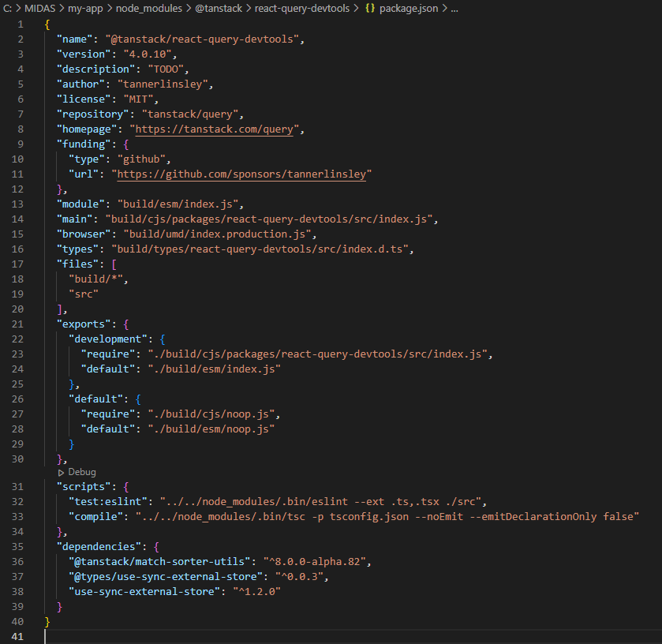Image resolution: width=662 pixels, height=644 pixels.
Task: Click line number 31 of scripts block
Action: tap(17, 487)
